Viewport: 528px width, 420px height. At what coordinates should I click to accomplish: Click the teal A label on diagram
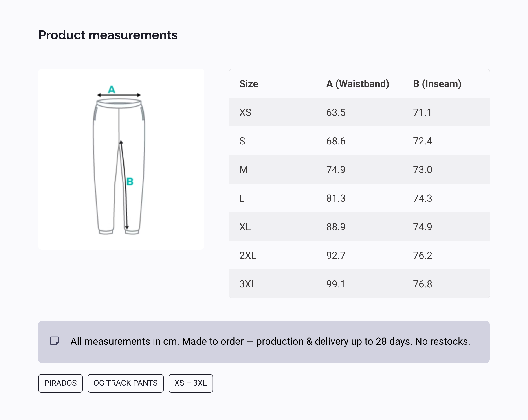pyautogui.click(x=112, y=89)
